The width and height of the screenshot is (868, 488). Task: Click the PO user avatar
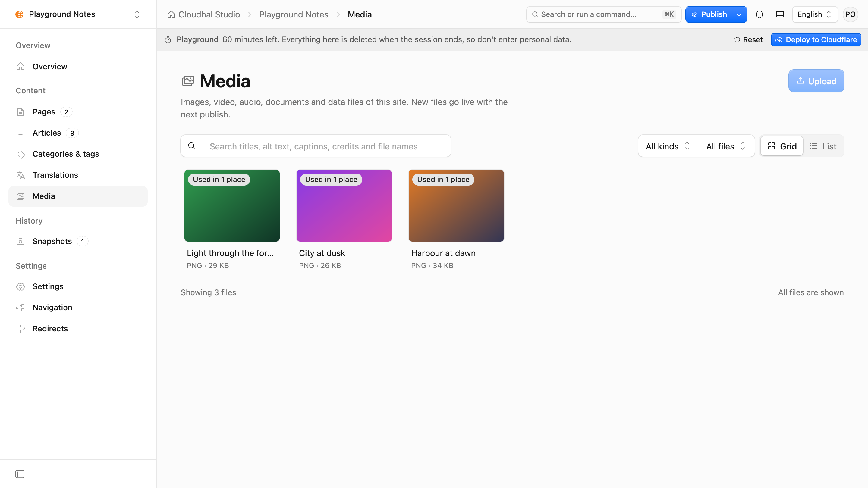[x=850, y=14]
